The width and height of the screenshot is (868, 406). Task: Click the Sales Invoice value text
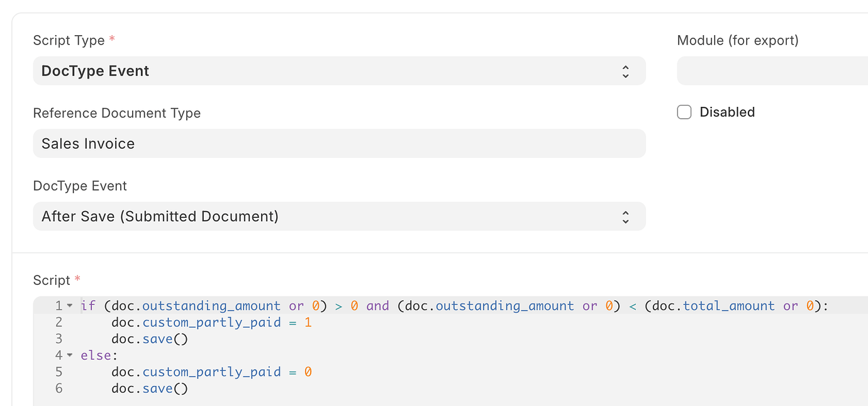pyautogui.click(x=87, y=143)
